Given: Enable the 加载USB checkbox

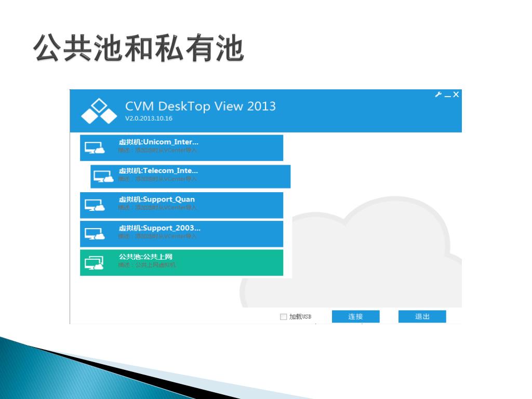Looking at the screenshot, I should (283, 316).
